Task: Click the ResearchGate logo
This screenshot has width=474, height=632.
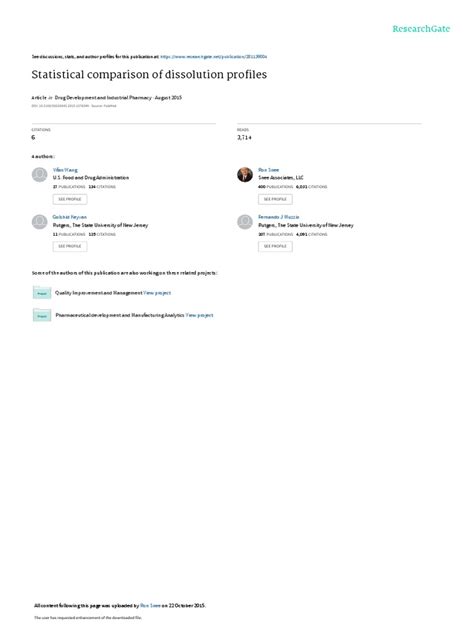Action: coord(421,29)
